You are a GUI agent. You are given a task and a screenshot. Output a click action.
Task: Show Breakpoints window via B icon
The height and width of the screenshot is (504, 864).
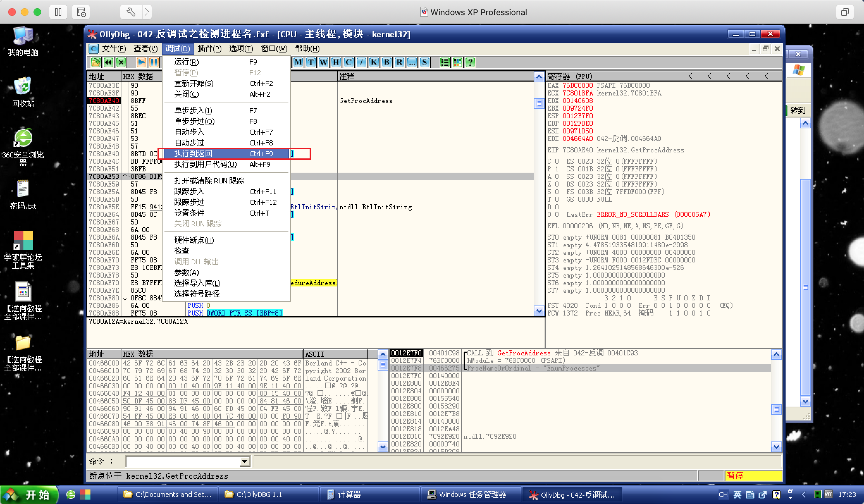387,62
